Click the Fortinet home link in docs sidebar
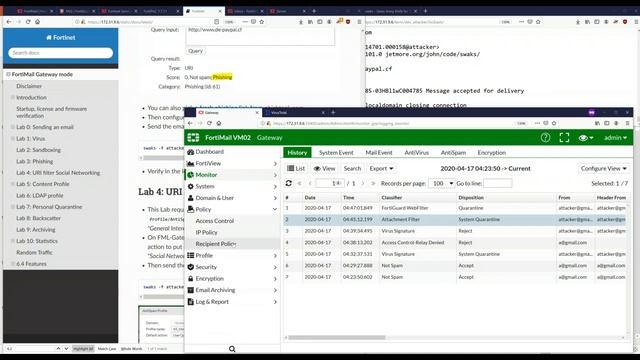 tap(60, 38)
